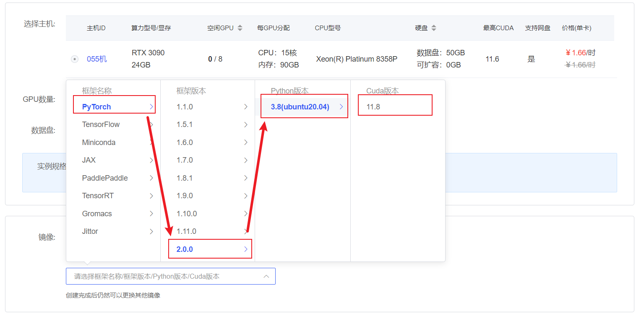644x316 pixels.
Task: Choose TensorFlow in framework name list
Action: coord(101,124)
